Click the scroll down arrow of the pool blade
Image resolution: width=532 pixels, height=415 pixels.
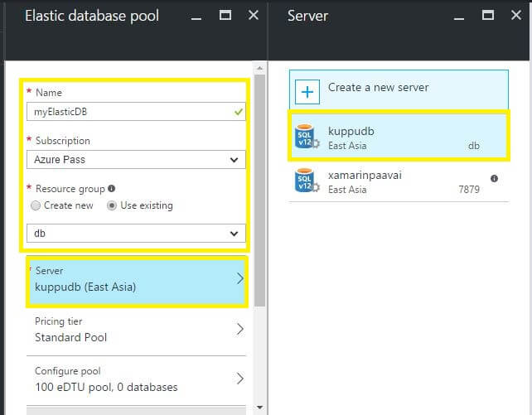(x=259, y=408)
